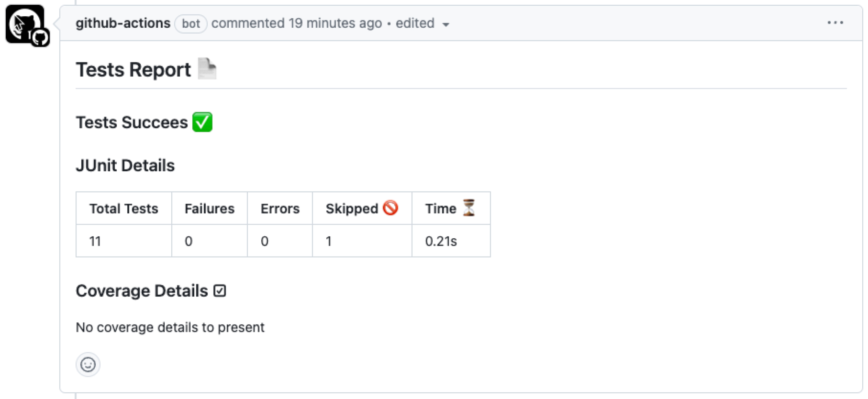Click the skipped count value 1
The width and height of the screenshot is (868, 399).
[329, 241]
